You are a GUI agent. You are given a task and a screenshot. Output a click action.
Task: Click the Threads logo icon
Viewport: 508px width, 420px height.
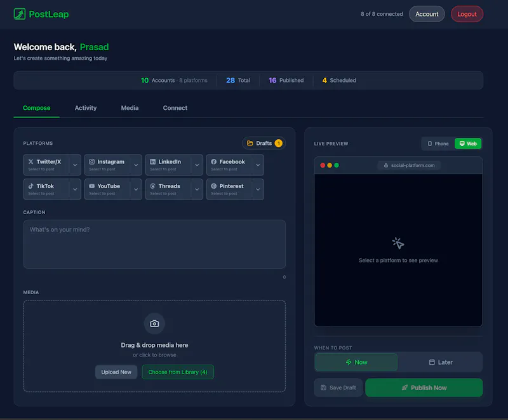[152, 186]
